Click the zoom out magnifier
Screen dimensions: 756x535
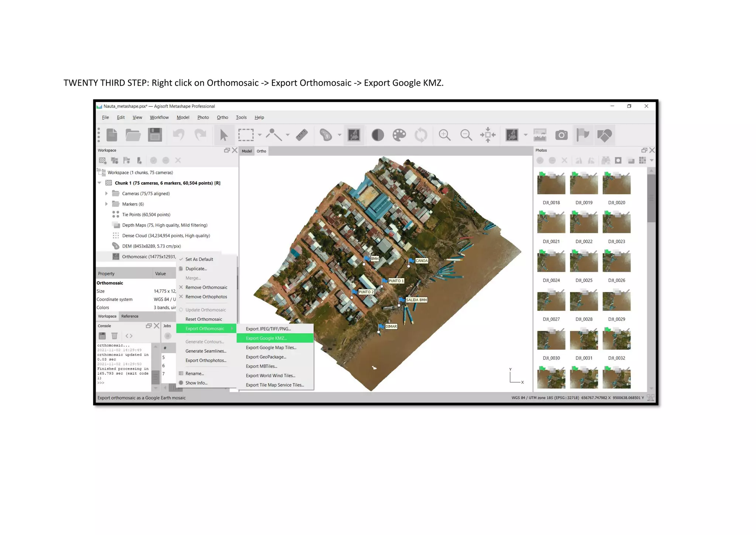coord(466,135)
